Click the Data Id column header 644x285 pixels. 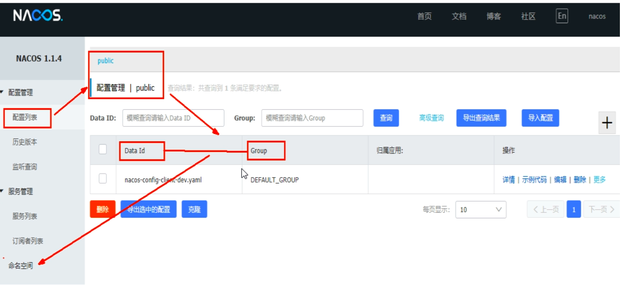(135, 151)
